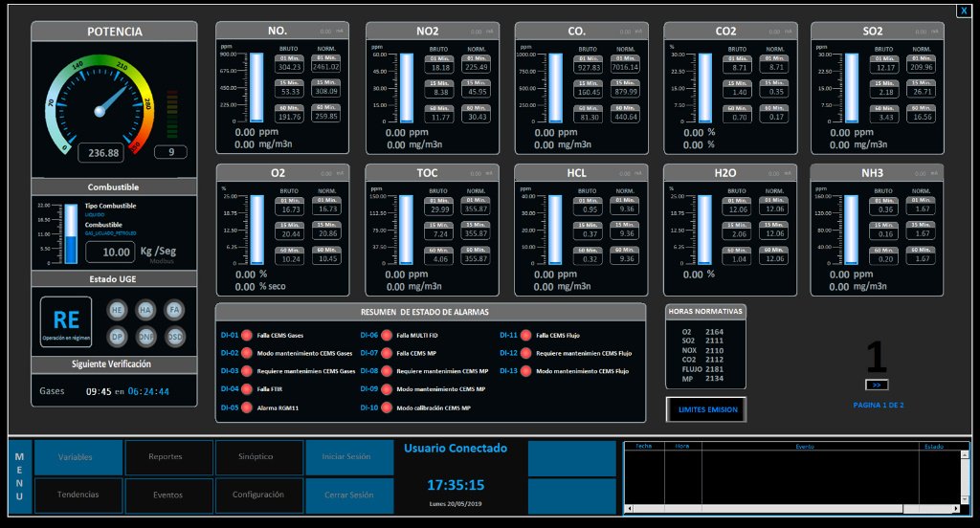The height and width of the screenshot is (528, 980).
Task: Open LIMITES EMISION button
Action: pos(706,410)
